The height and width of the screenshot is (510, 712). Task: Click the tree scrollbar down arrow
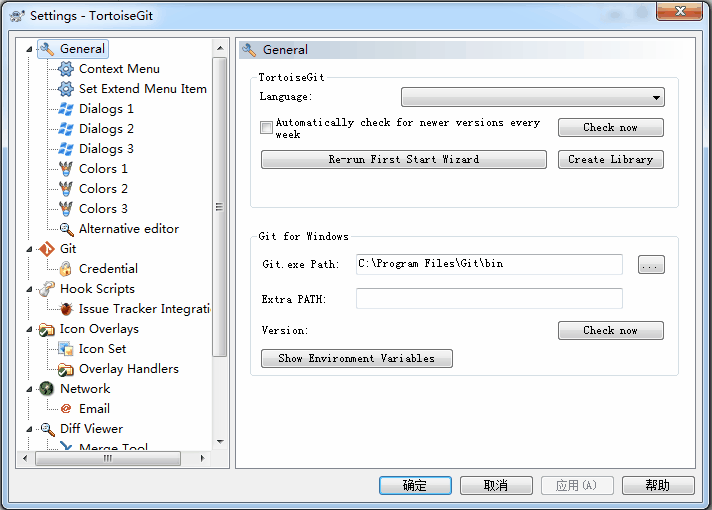point(220,441)
